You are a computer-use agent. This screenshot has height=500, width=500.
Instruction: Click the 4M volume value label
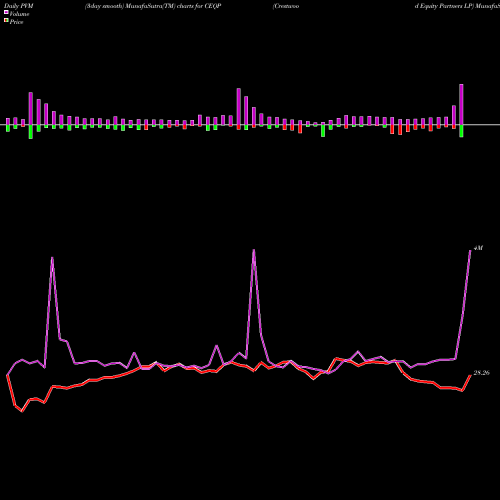[x=478, y=248]
